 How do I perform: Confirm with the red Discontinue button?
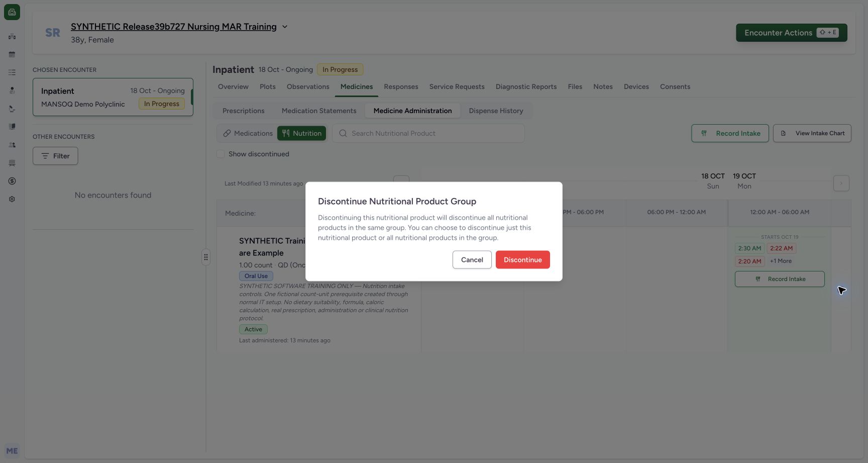(523, 260)
